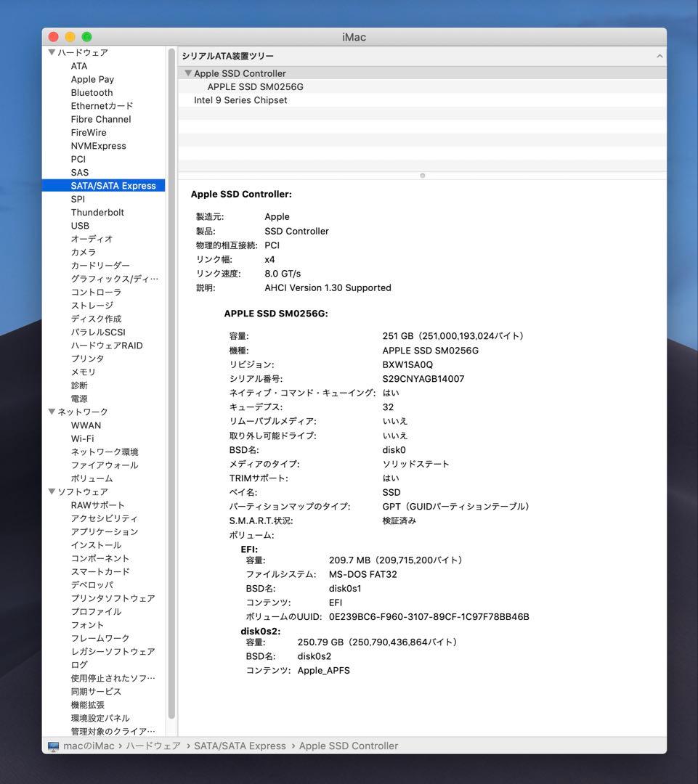
Task: Click SATA/SATA Express in the path bar
Action: coord(240,746)
